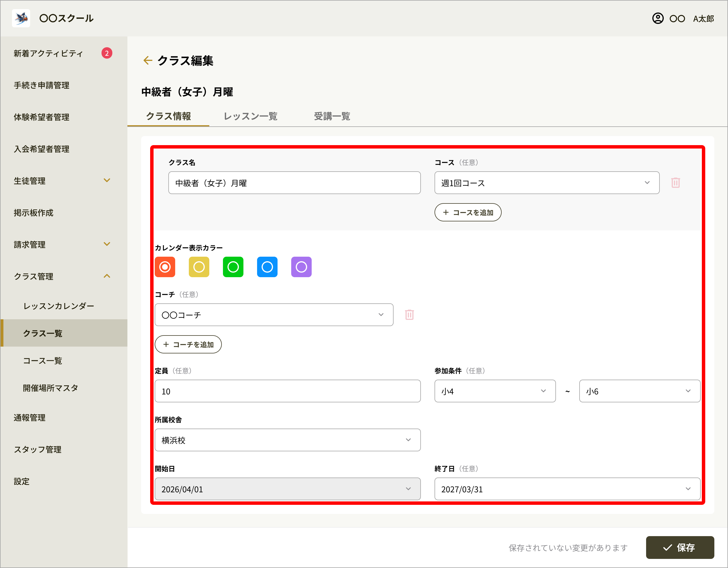Open the user account icon
728x568 pixels.
658,18
